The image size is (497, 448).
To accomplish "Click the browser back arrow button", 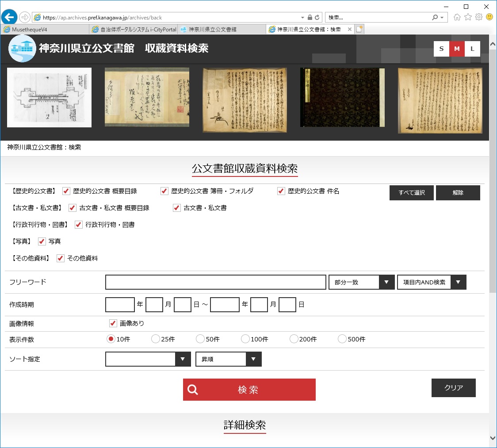I will coord(9,17).
